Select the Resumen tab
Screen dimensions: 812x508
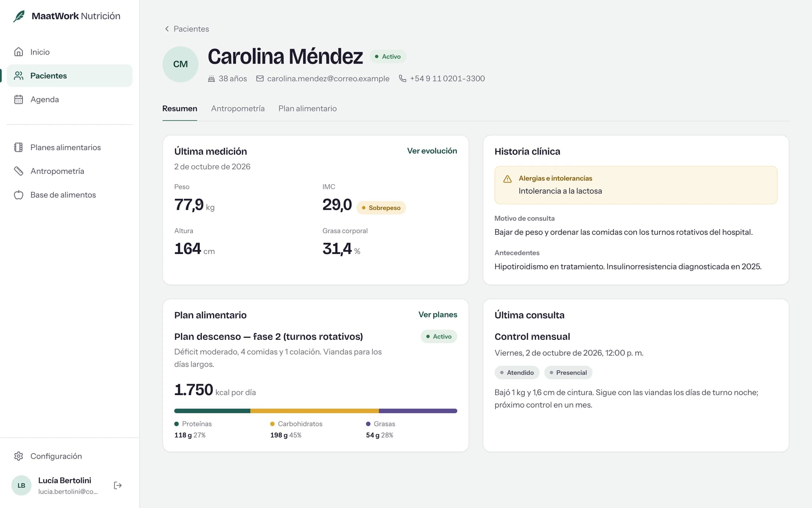coord(180,108)
